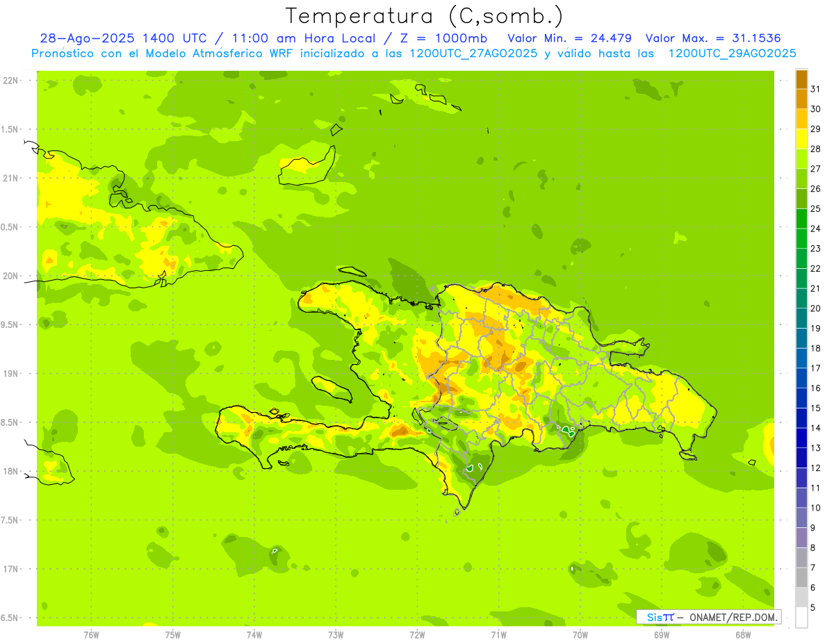Image resolution: width=834 pixels, height=644 pixels.
Task: Click the "20N" latitude label
Action: pyautogui.click(x=10, y=276)
